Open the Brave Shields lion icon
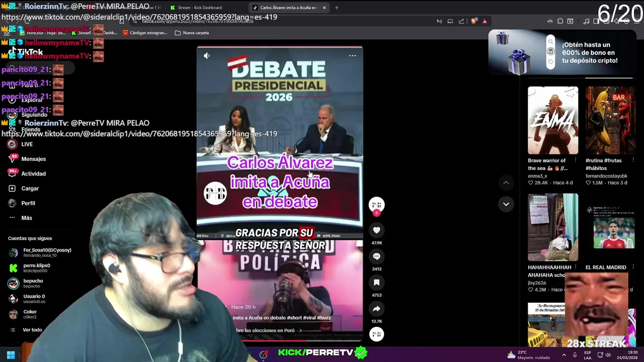The height and width of the screenshot is (362, 644). pos(474,21)
